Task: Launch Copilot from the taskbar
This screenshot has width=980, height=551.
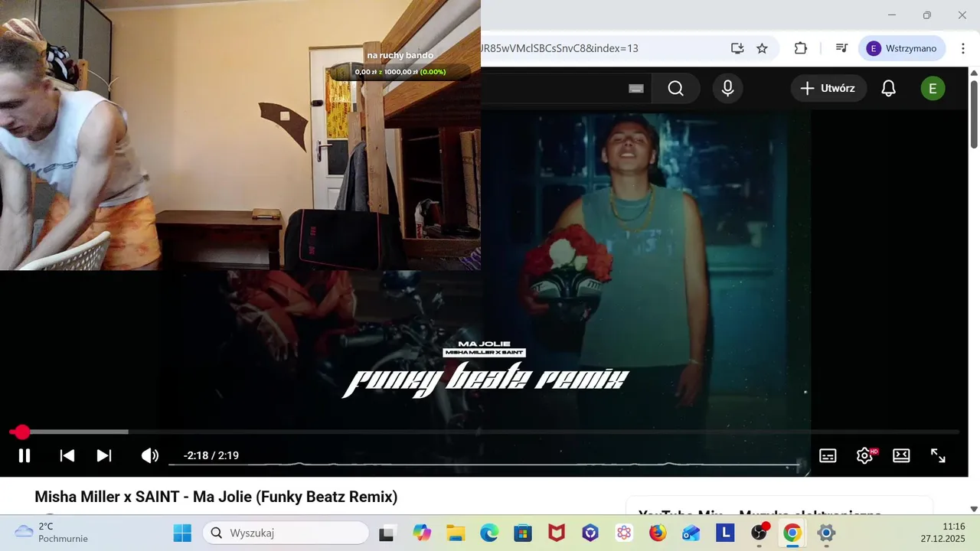Action: (x=422, y=533)
